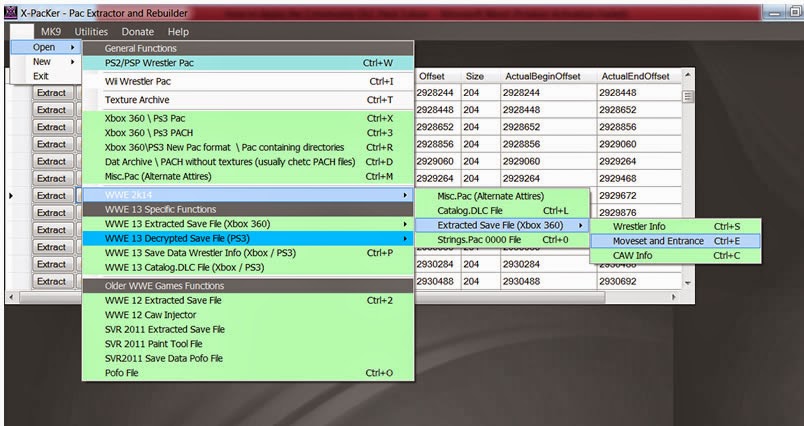This screenshot has width=804, height=426.
Task: Select Xbox 360\PS3 New Pac format entry
Action: click(x=248, y=147)
